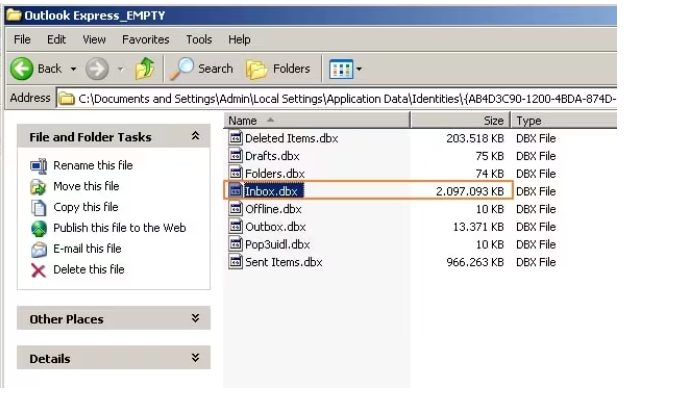Click the Move this file link
This screenshot has height=405, width=694.
[86, 186]
